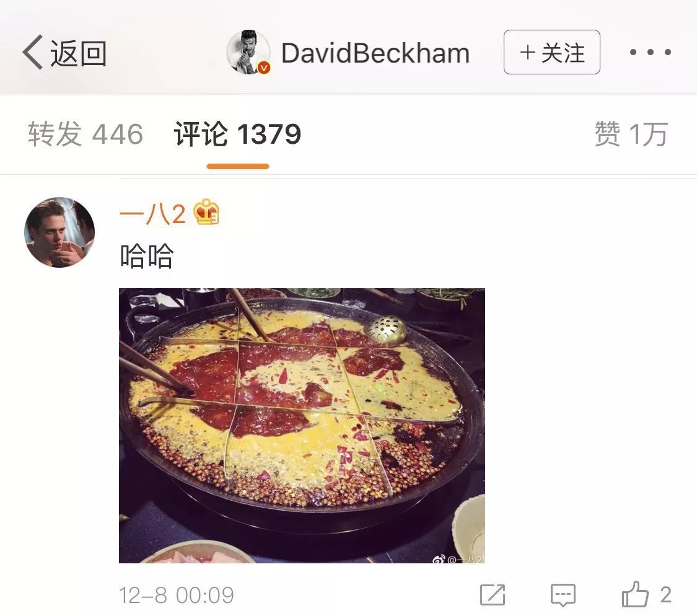Click the comment text 哈哈
The height and width of the screenshot is (616, 697).
coord(147,257)
